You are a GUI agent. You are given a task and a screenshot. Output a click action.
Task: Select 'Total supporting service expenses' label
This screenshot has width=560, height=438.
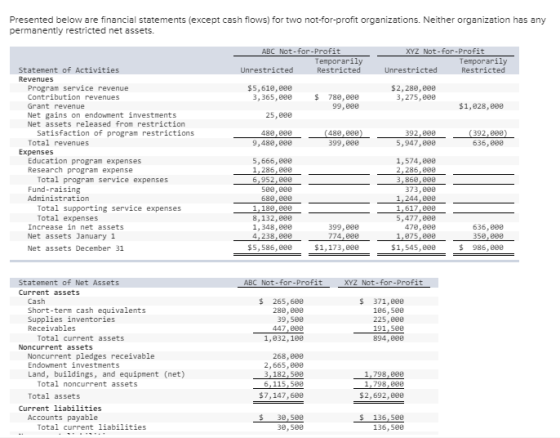click(109, 208)
